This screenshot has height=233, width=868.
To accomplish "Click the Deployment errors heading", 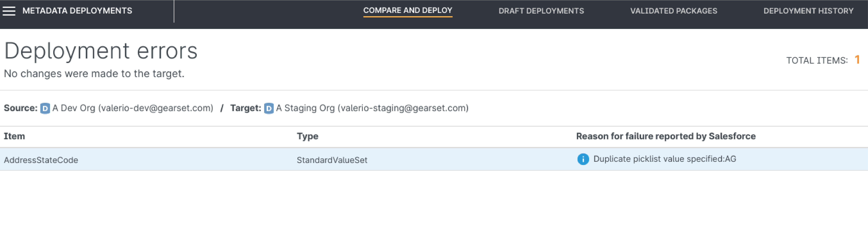I will [101, 51].
